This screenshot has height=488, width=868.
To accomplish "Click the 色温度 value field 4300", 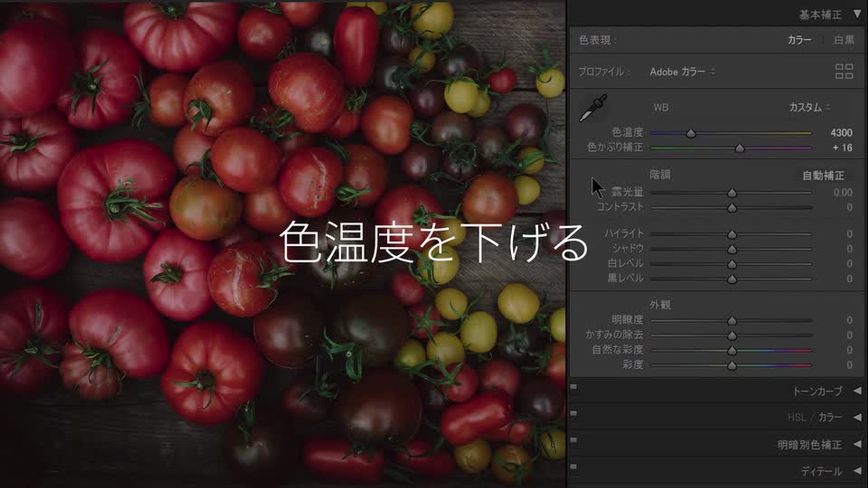I will (841, 133).
